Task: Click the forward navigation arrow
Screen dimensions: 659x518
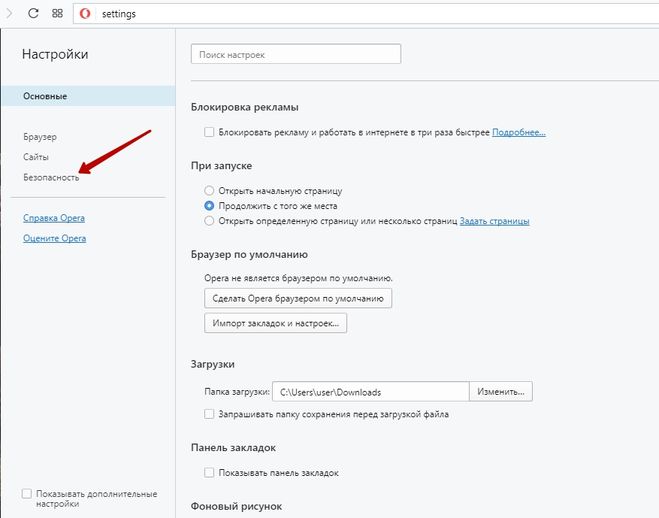Action: 9,13
